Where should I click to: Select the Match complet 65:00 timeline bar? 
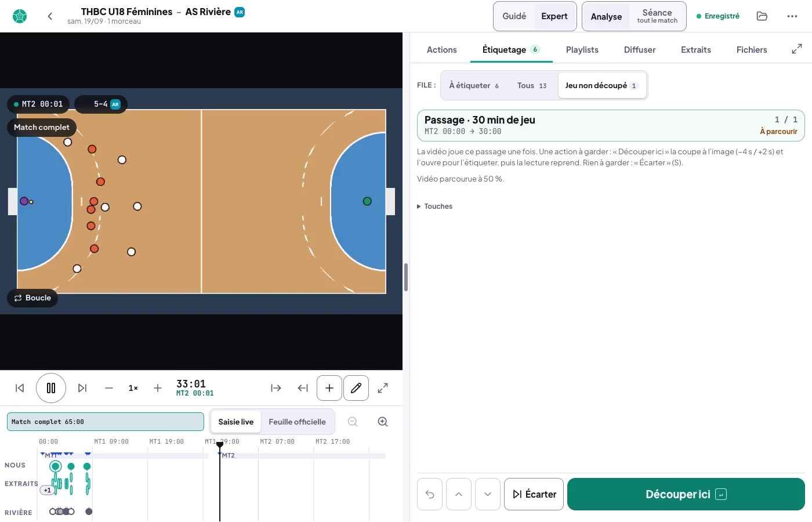click(106, 422)
